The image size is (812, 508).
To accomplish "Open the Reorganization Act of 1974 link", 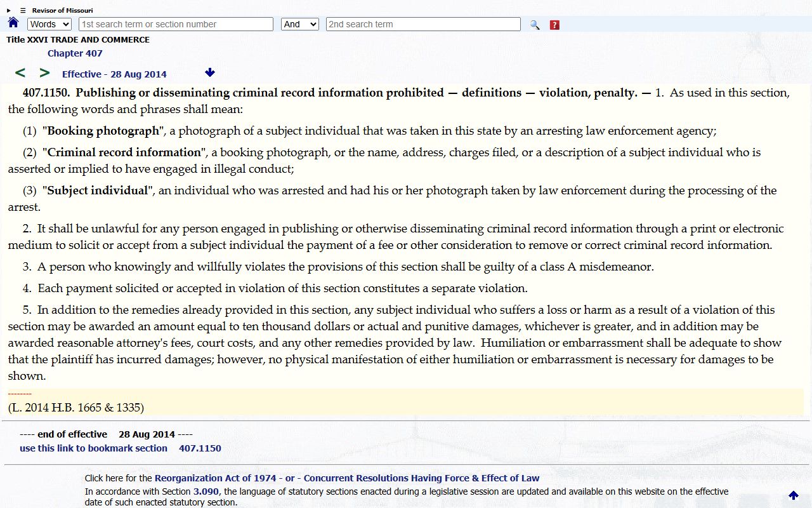I will [x=216, y=478].
